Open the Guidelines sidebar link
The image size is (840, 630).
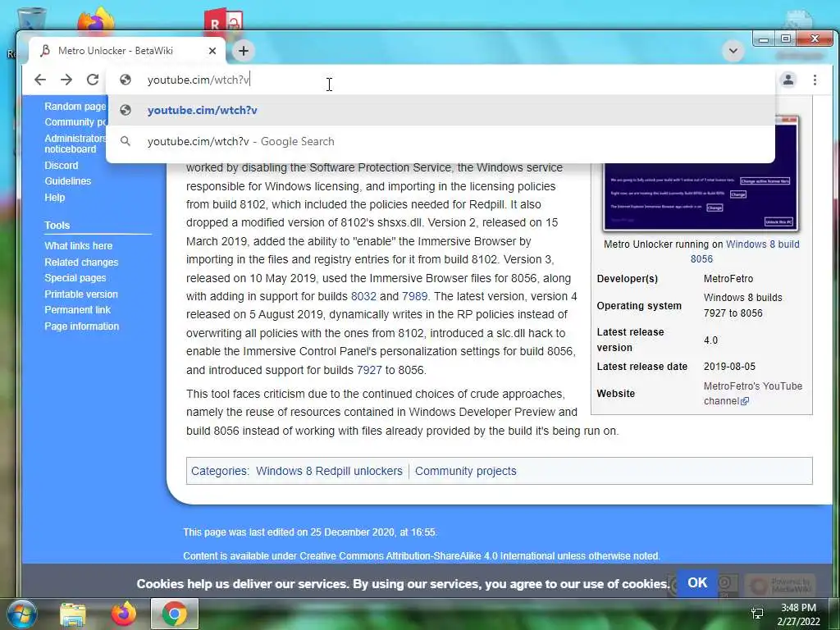67,181
